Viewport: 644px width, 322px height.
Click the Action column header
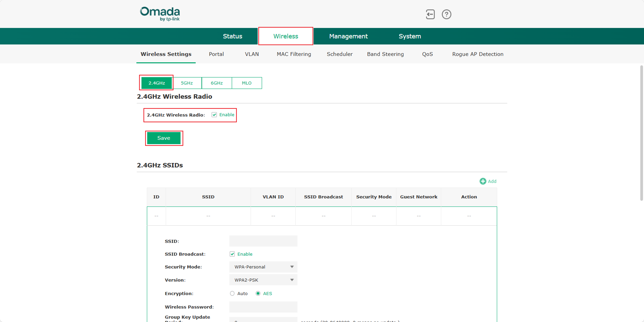[x=469, y=197]
